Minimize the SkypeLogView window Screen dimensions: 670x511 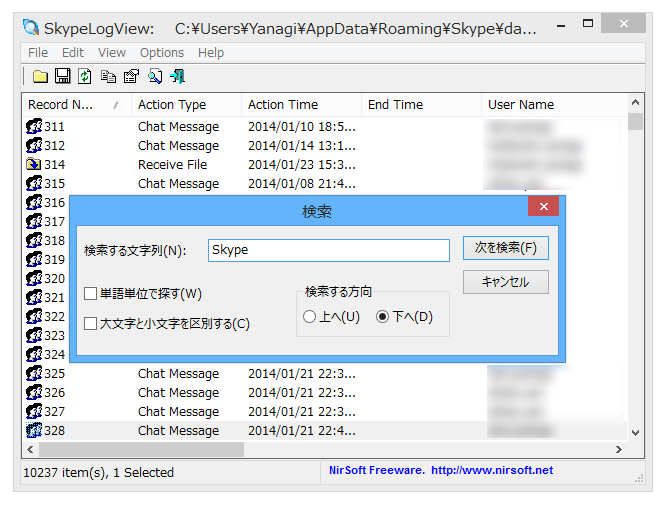click(561, 26)
